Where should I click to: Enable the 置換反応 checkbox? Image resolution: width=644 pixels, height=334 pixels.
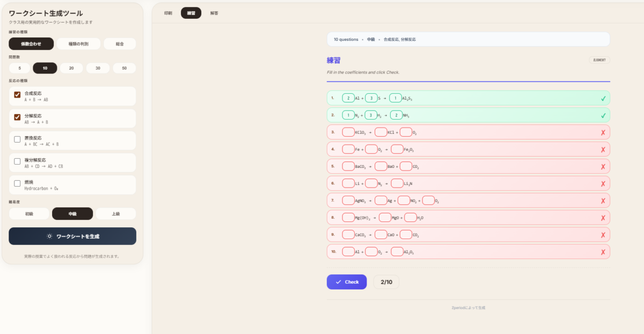17,139
